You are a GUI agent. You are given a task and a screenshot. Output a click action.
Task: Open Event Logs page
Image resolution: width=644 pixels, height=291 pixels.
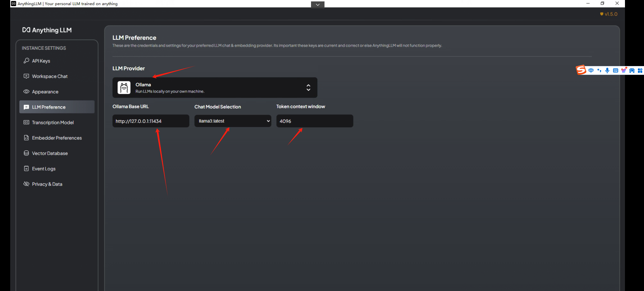[x=57, y=168]
